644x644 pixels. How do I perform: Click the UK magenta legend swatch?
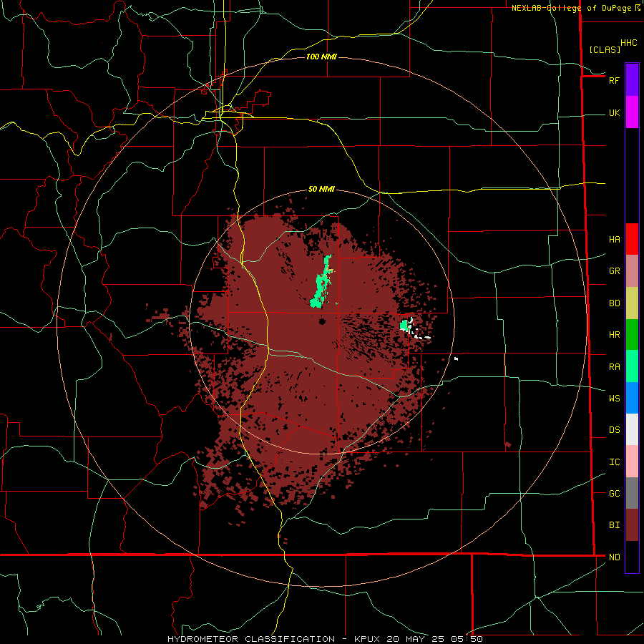(632, 112)
